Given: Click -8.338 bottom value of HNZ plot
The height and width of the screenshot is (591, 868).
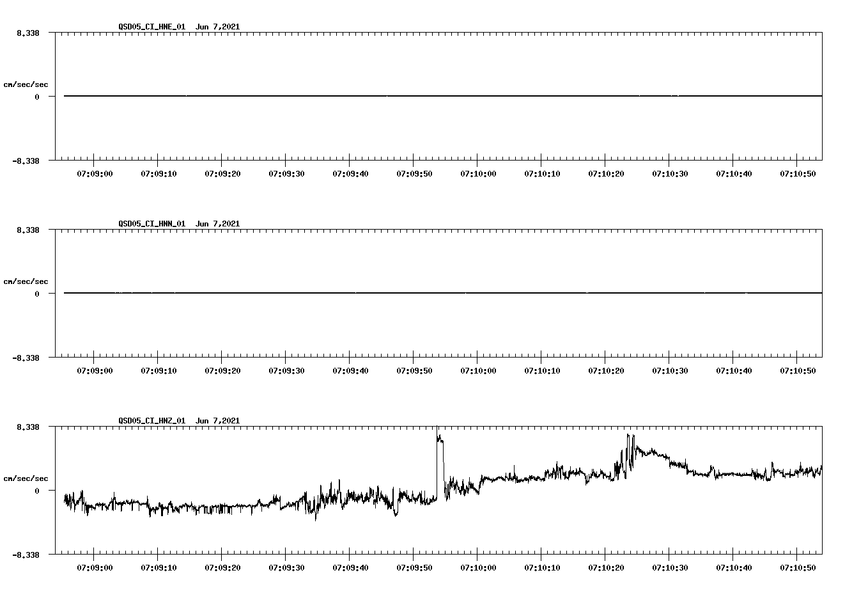Looking at the screenshot, I should [26, 555].
